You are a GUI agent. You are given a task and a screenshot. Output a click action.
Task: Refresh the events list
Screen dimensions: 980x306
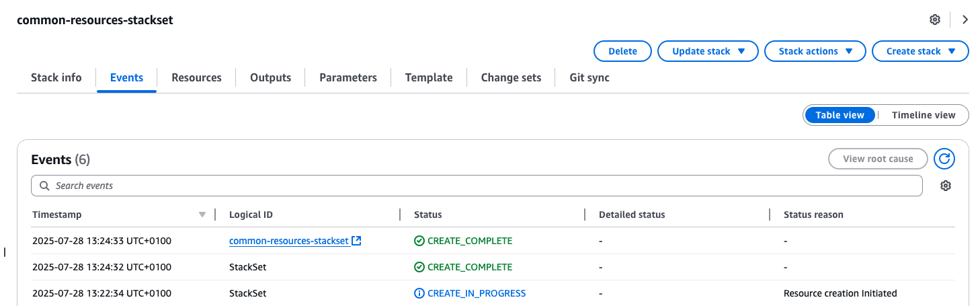(944, 159)
